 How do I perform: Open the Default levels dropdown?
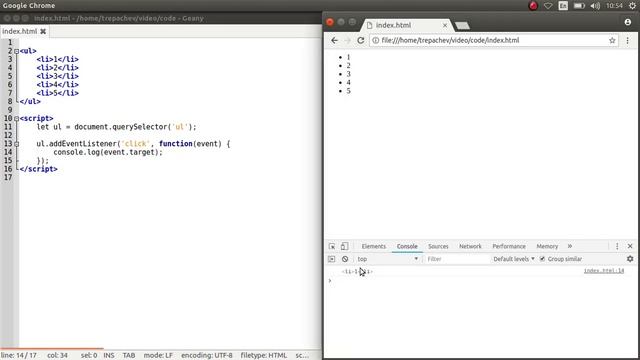click(514, 259)
